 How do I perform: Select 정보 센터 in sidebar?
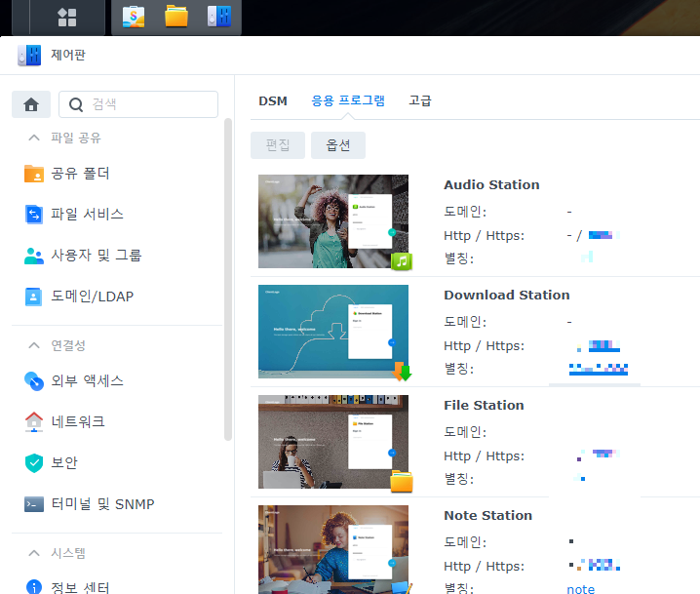tap(80, 587)
